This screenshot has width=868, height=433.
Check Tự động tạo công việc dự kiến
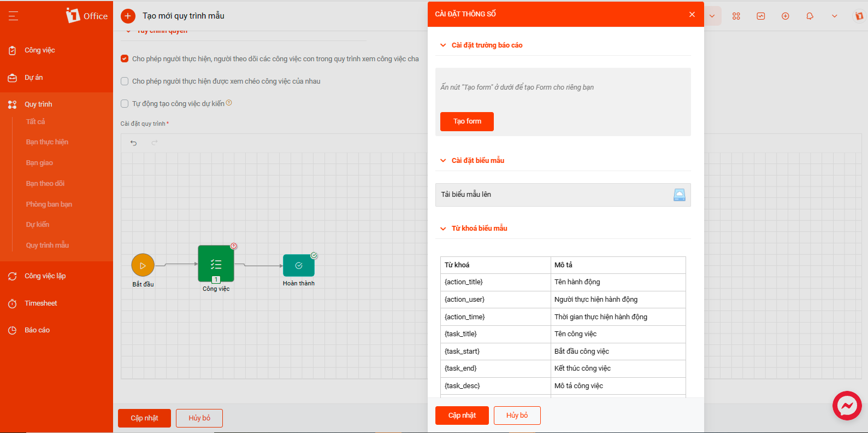[125, 103]
